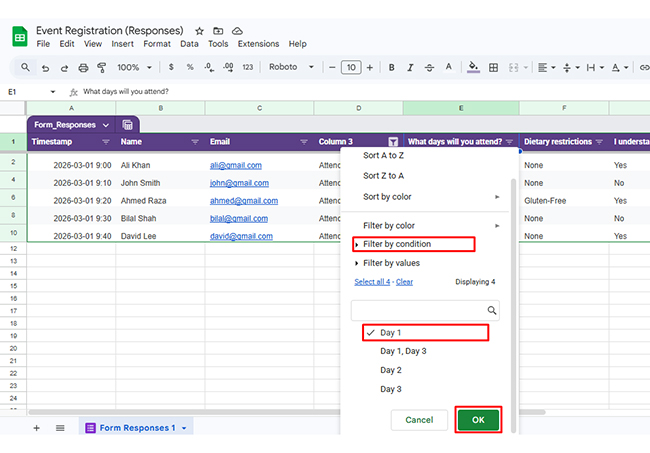Collapse Filter by values section
Image resolution: width=650 pixels, height=453 pixels.
tap(387, 263)
